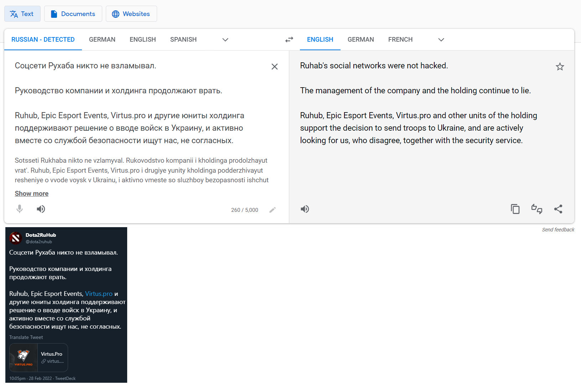Save translation with the star icon
This screenshot has width=581, height=392.
pos(560,67)
